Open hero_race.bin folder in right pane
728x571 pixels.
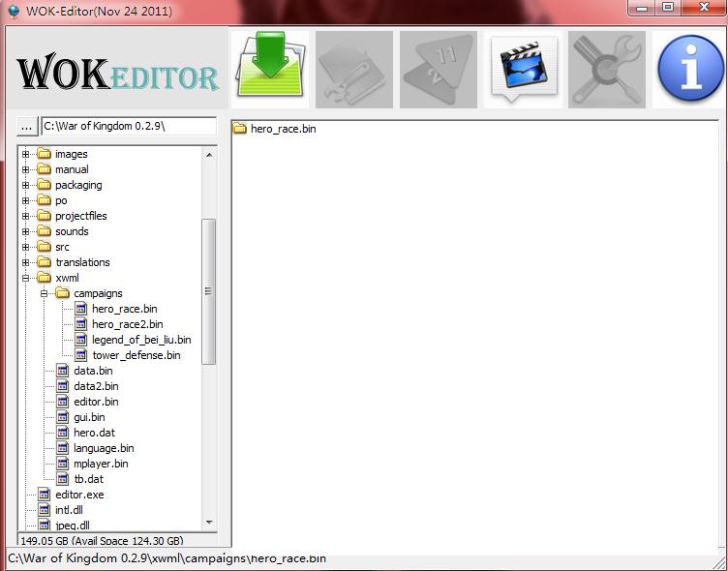point(275,129)
